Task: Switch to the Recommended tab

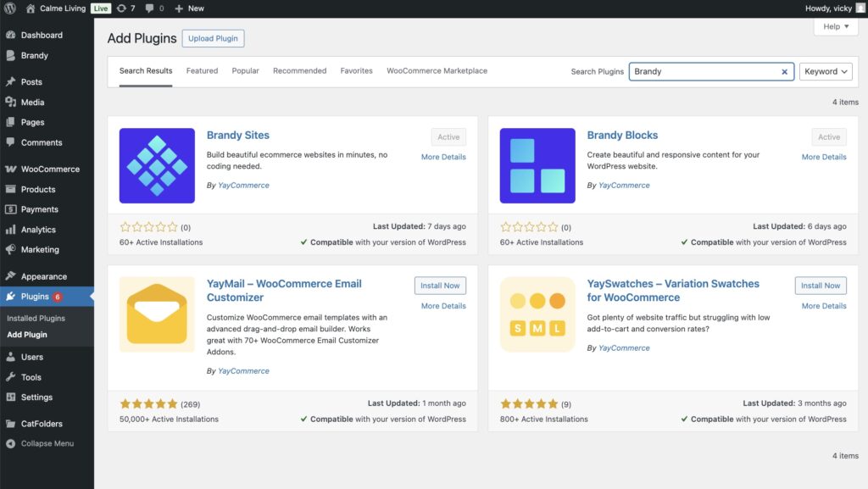Action: click(299, 71)
